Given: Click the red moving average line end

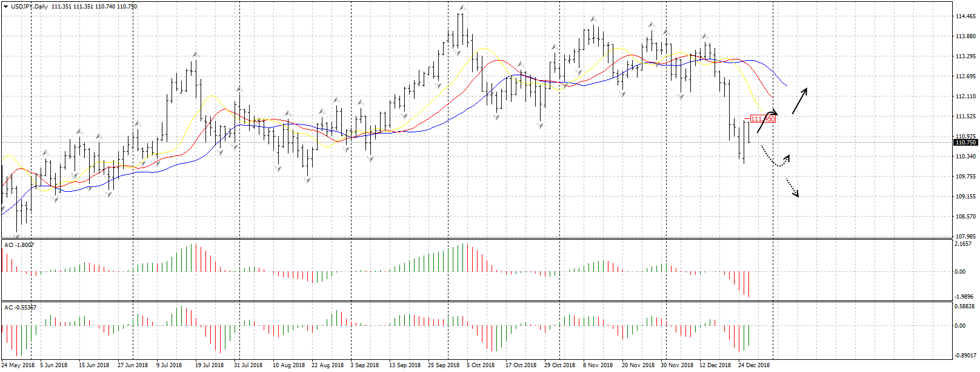Looking at the screenshot, I should 772,96.
